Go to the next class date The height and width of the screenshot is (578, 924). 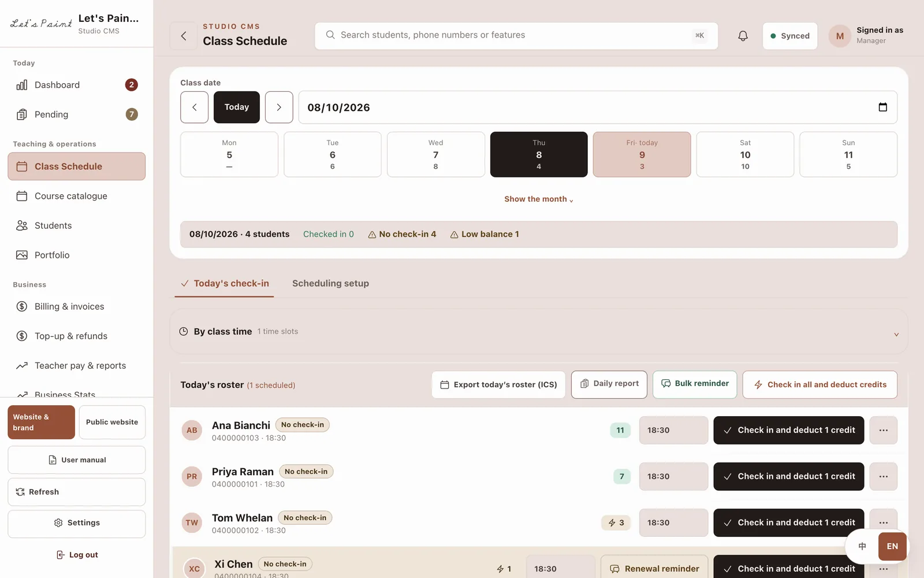click(279, 107)
